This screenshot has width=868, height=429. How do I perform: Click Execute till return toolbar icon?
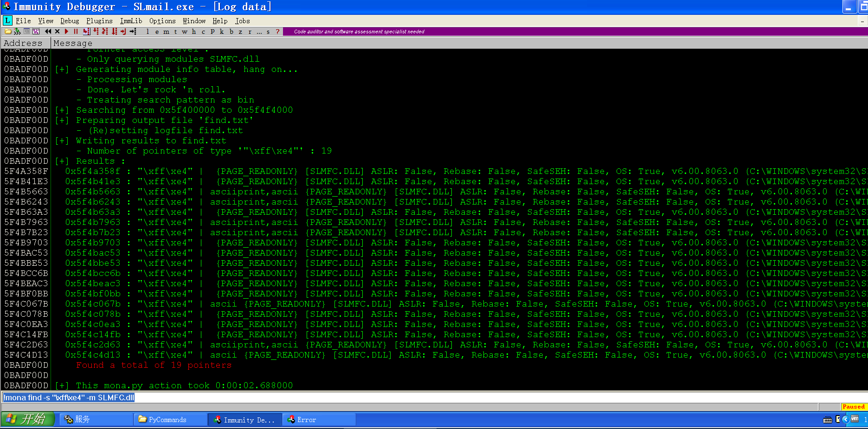(x=123, y=32)
